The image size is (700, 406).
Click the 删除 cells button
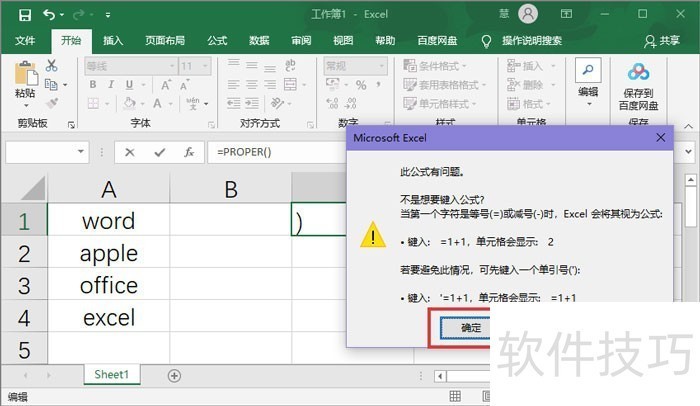[525, 85]
